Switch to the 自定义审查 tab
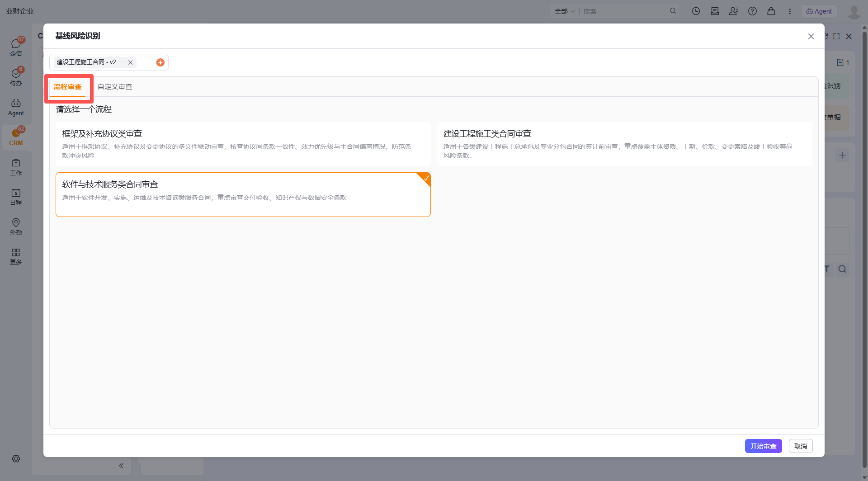 (x=115, y=87)
